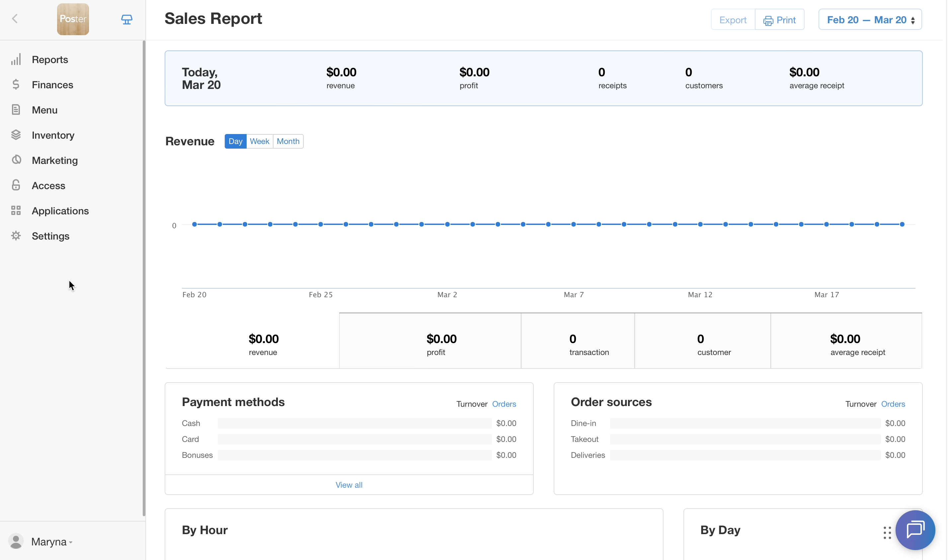Open the Feb 20 — Mar 20 date range picker
The width and height of the screenshot is (948, 560).
[869, 20]
